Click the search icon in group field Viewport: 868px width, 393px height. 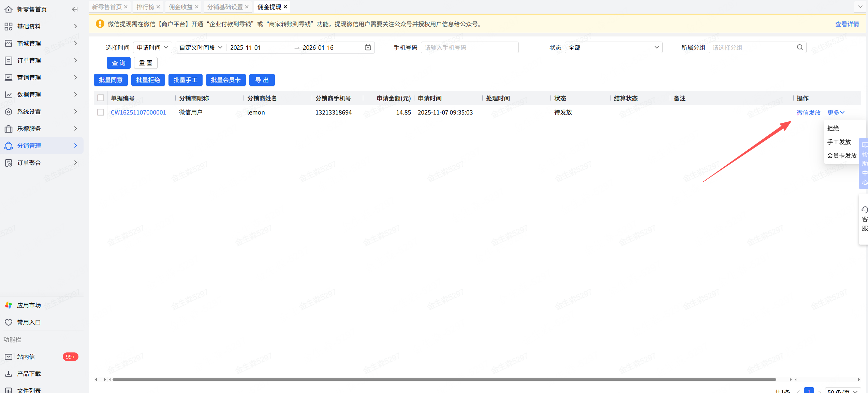pyautogui.click(x=799, y=47)
